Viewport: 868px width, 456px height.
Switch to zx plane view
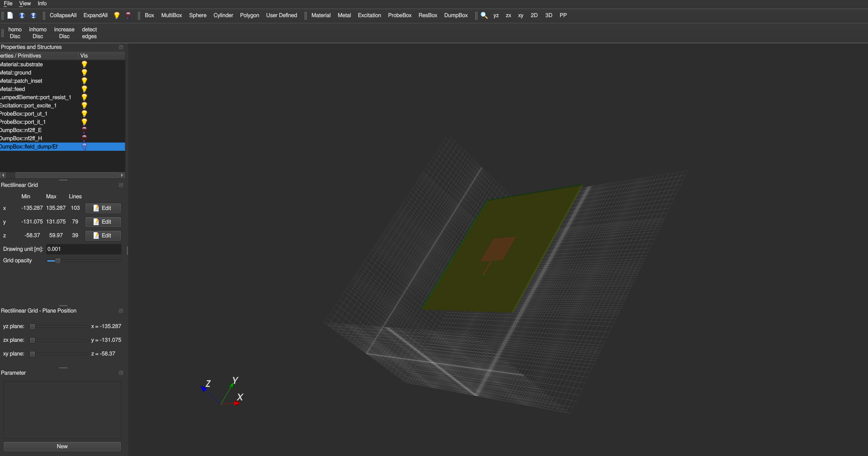(x=509, y=15)
